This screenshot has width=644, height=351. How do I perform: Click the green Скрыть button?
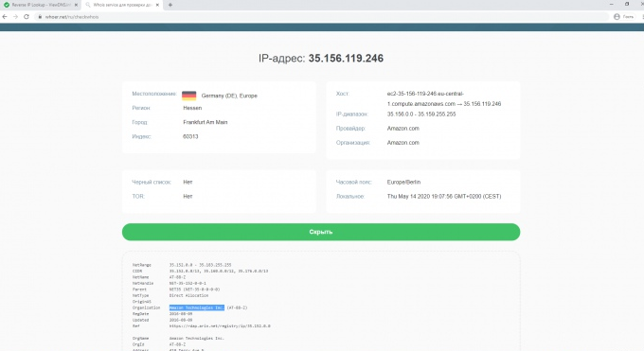pos(321,232)
